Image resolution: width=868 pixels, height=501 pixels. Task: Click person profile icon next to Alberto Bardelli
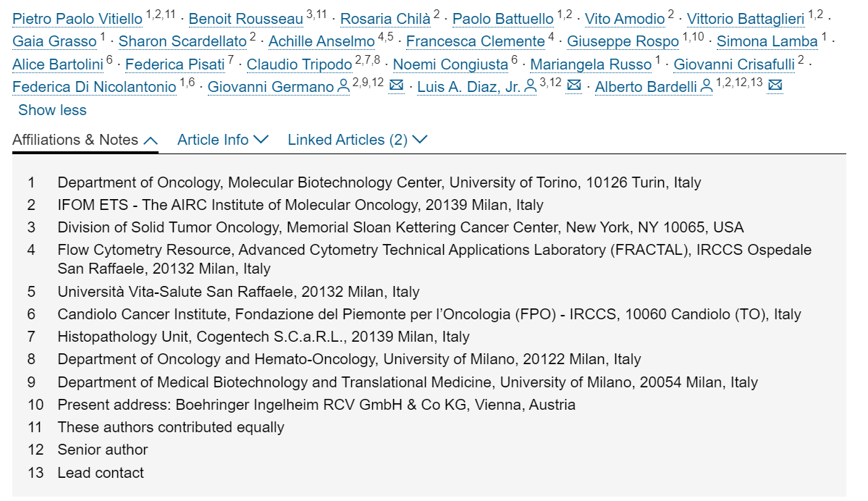707,87
